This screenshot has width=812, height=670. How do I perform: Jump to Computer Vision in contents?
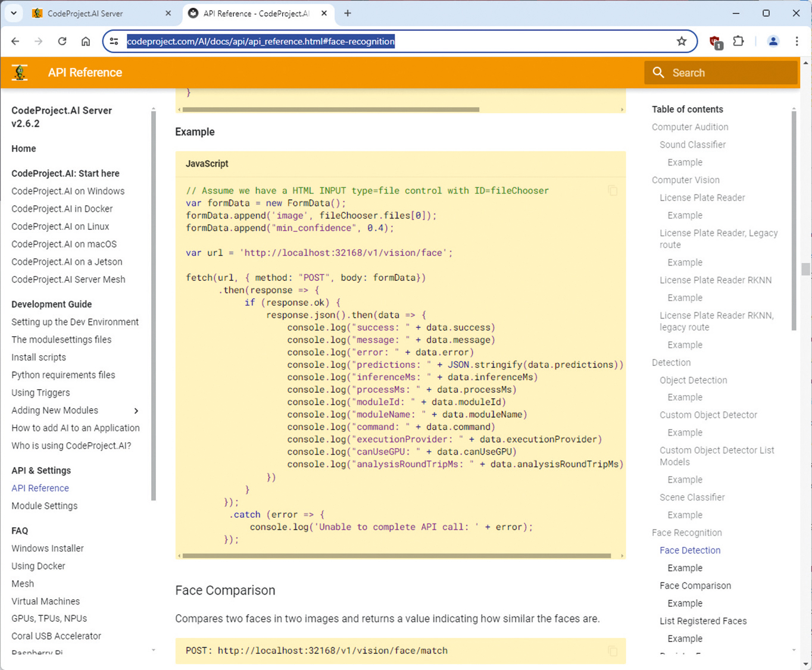click(x=685, y=180)
